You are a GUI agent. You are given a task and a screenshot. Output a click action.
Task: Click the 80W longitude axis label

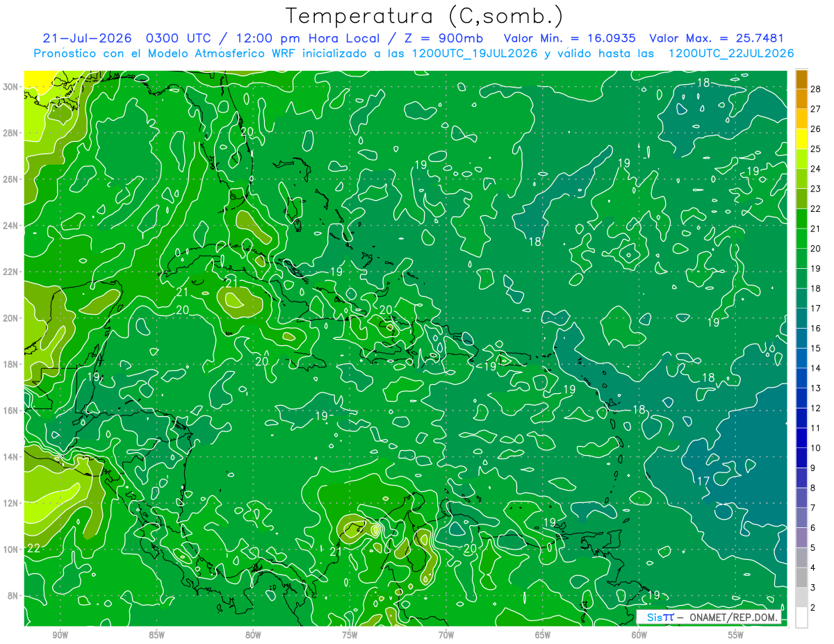click(x=253, y=635)
